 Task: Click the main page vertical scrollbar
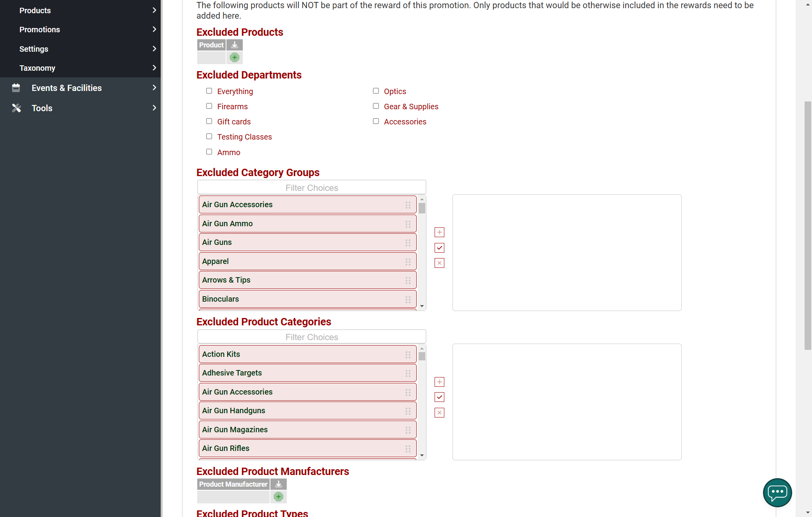(x=808, y=225)
